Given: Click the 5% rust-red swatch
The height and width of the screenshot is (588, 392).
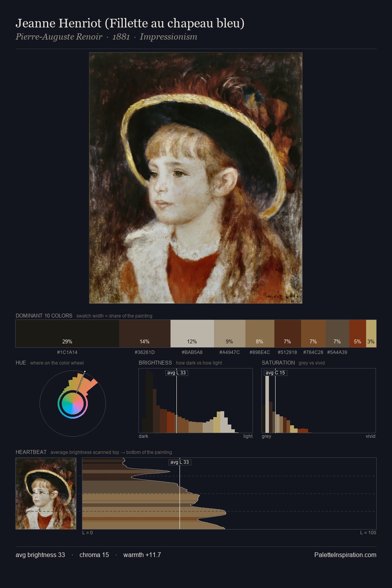Looking at the screenshot, I should point(358,334).
